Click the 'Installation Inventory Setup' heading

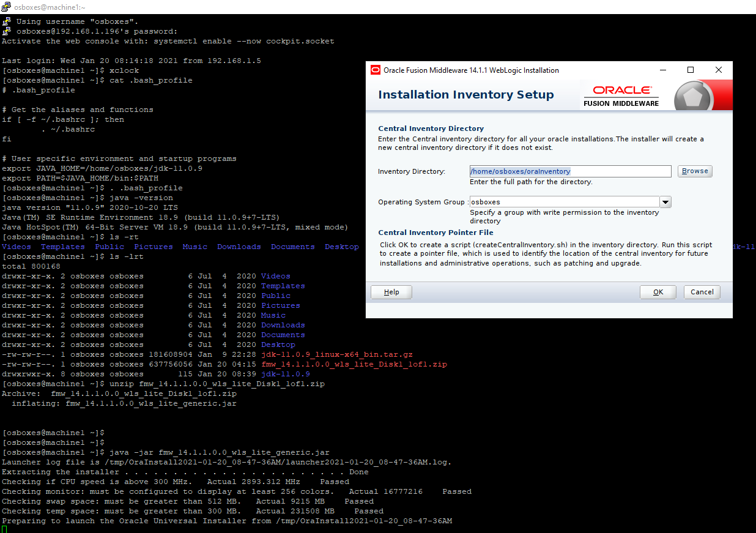click(466, 95)
